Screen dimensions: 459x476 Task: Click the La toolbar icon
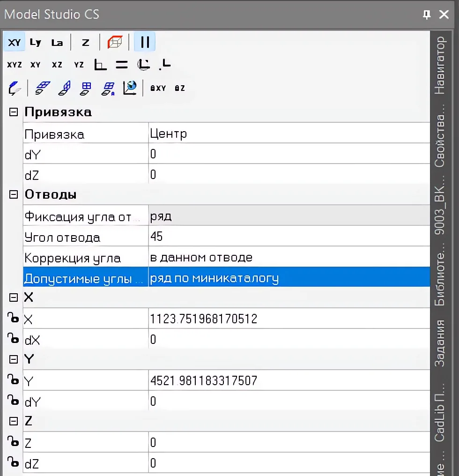click(57, 42)
